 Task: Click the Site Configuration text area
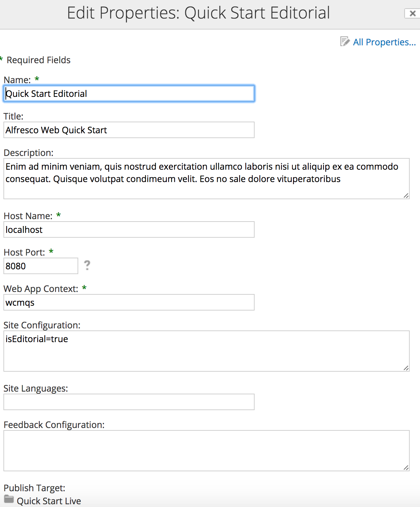(x=207, y=351)
